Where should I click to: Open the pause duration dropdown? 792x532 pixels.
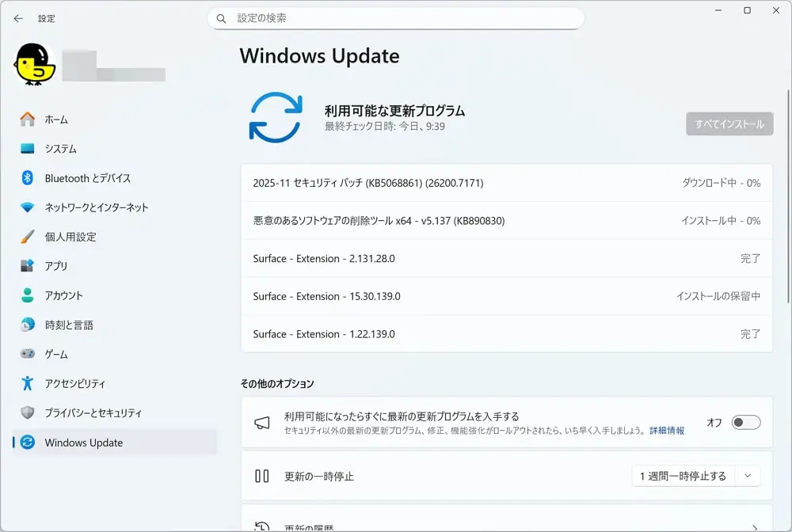click(x=683, y=476)
